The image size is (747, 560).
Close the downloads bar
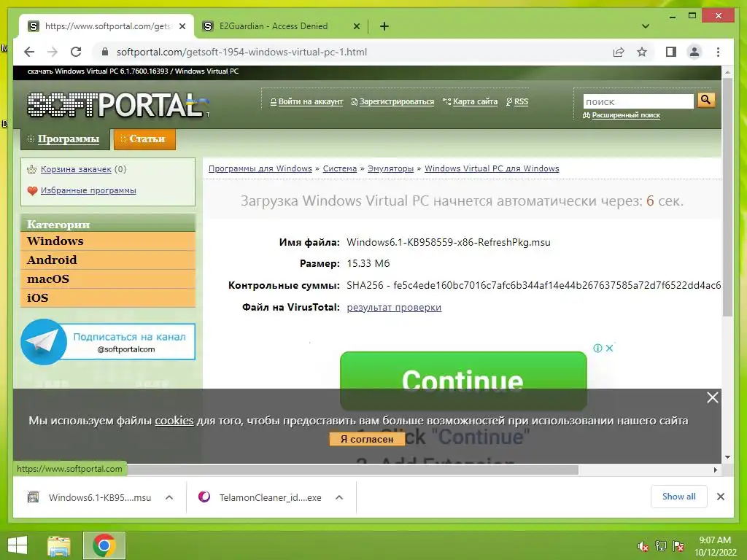721,497
